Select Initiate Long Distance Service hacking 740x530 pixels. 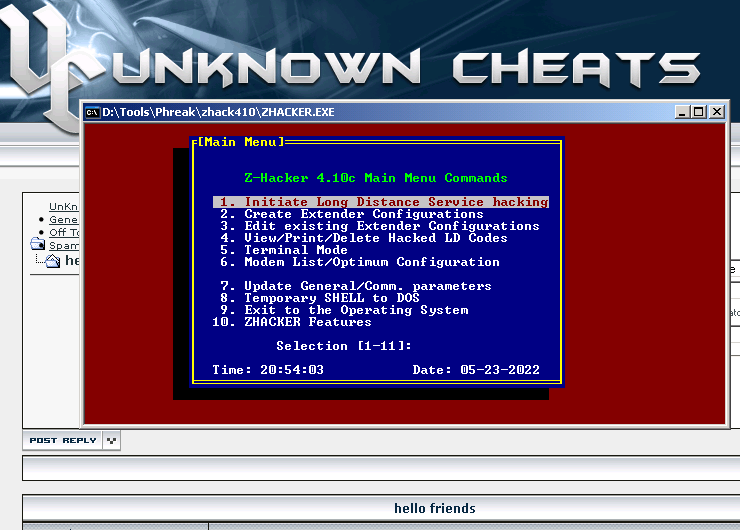[381, 202]
